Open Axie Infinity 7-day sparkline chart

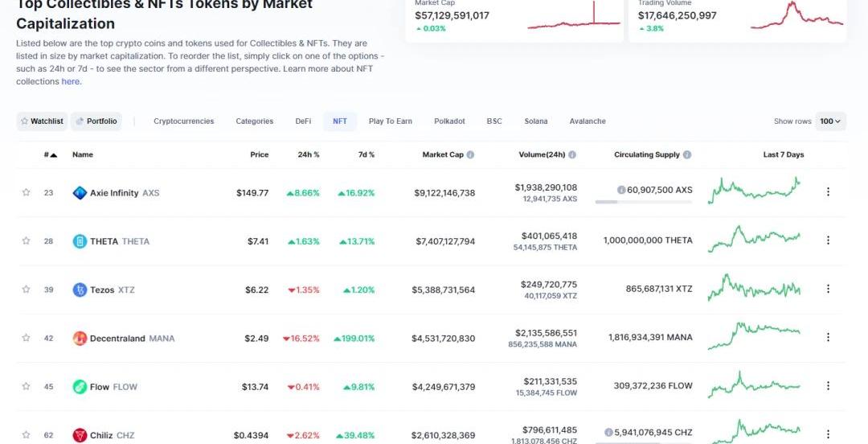tap(754, 191)
